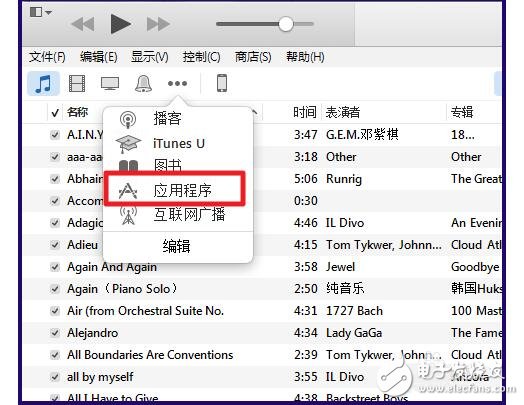This screenshot has height=405, width=524.
Task: Open the Tones bell icon
Action: point(143,84)
